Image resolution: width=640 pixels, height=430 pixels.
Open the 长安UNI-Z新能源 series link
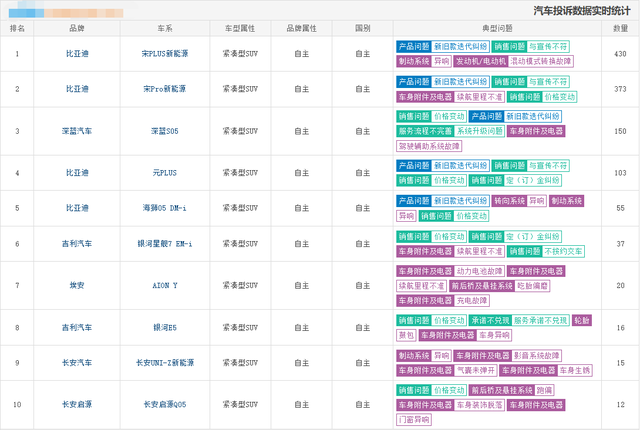pyautogui.click(x=164, y=362)
